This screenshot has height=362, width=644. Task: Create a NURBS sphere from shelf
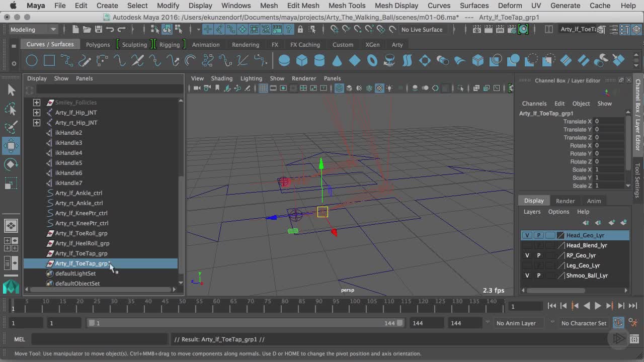coord(284,61)
